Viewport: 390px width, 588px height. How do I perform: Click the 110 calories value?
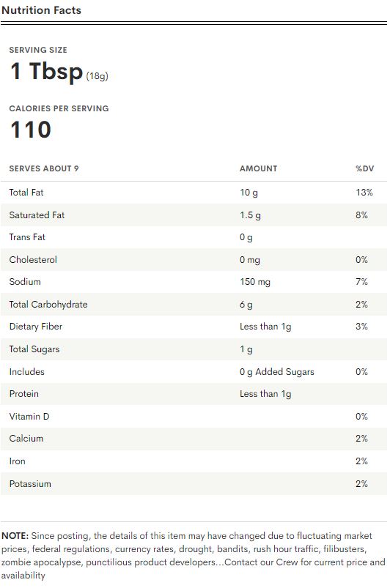coord(30,130)
